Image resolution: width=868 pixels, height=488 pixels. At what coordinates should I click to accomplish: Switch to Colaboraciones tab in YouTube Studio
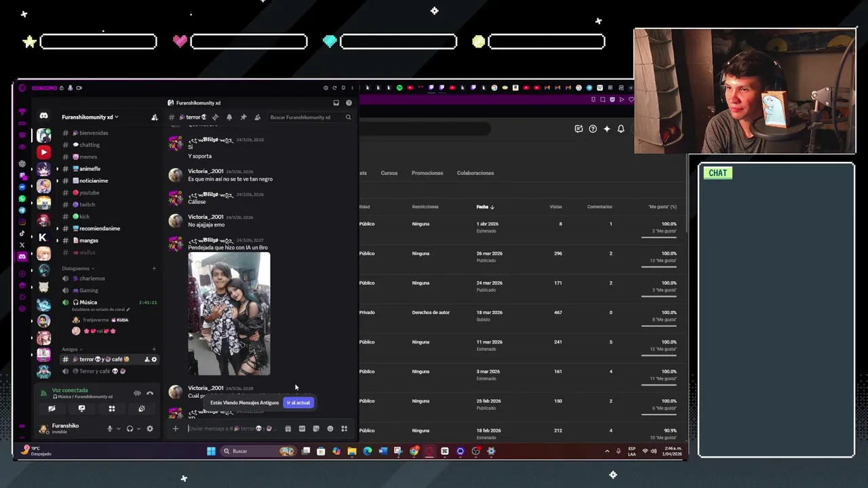point(475,173)
